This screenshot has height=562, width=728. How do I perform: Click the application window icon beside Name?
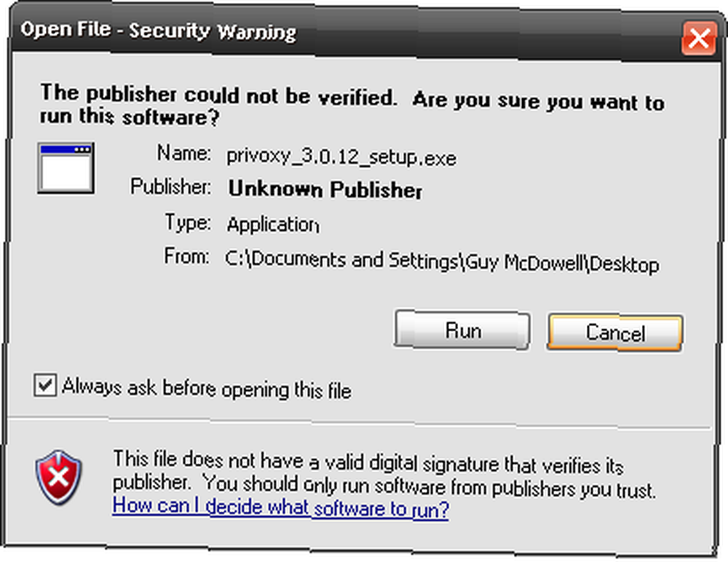(66, 168)
